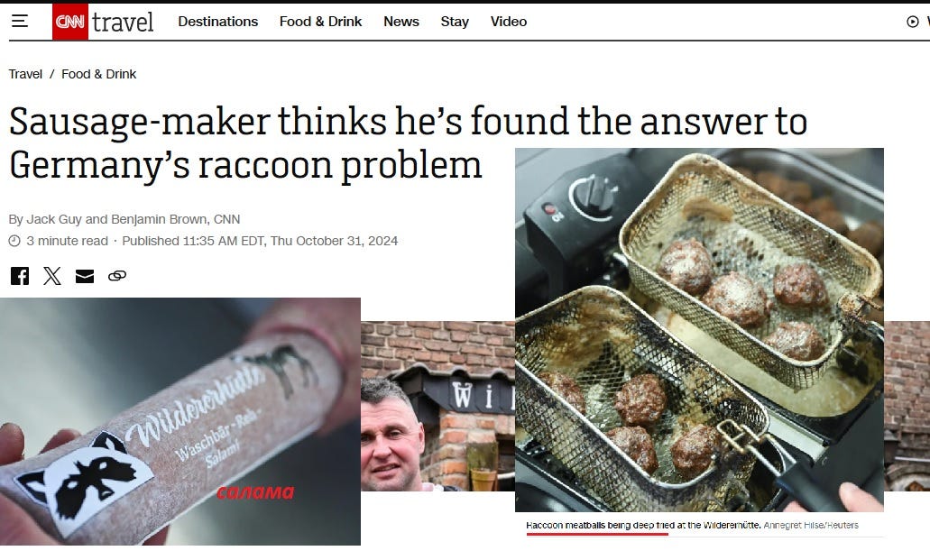Click the travel wordmark beside CNN logo

pos(123,23)
